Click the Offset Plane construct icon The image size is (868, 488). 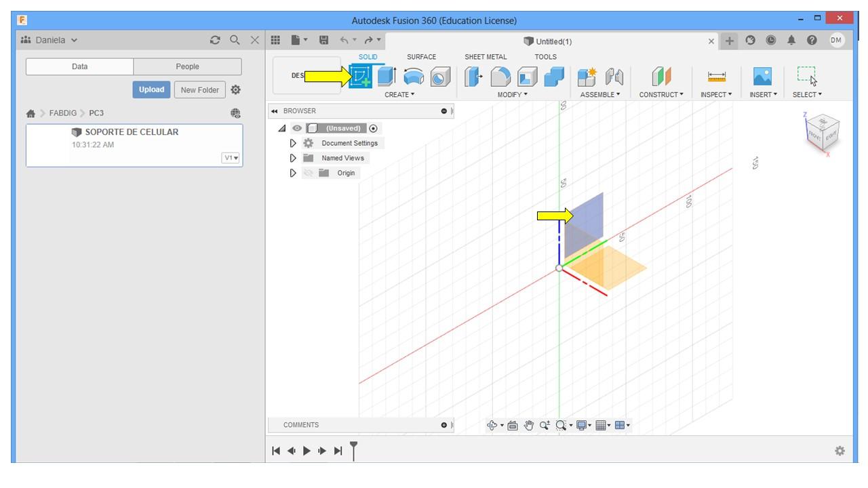(x=661, y=77)
